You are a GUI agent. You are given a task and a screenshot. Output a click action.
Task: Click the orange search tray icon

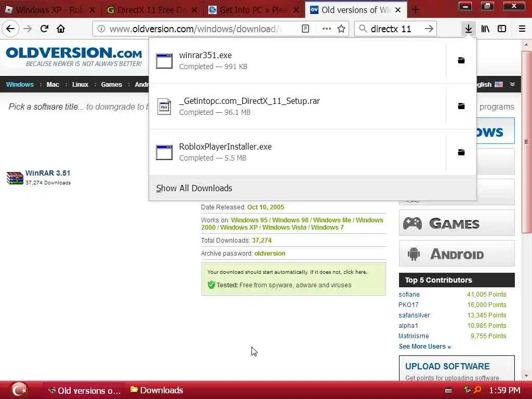[x=478, y=390]
